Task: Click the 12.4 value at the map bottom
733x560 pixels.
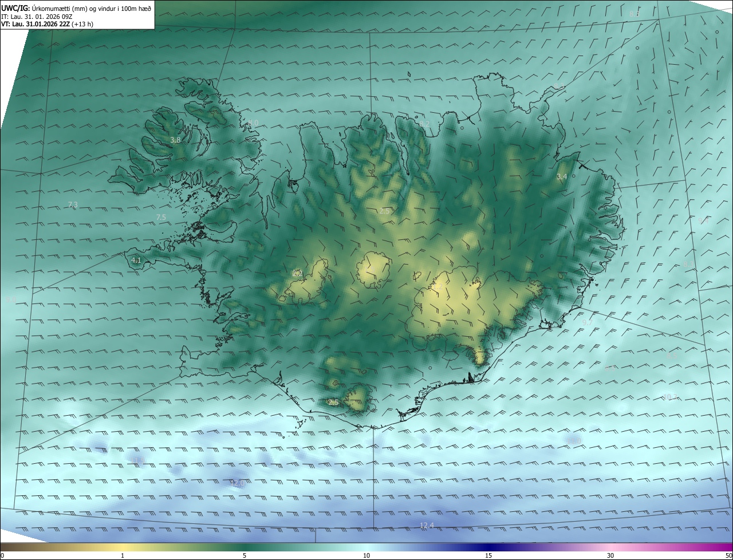Action: [427, 525]
